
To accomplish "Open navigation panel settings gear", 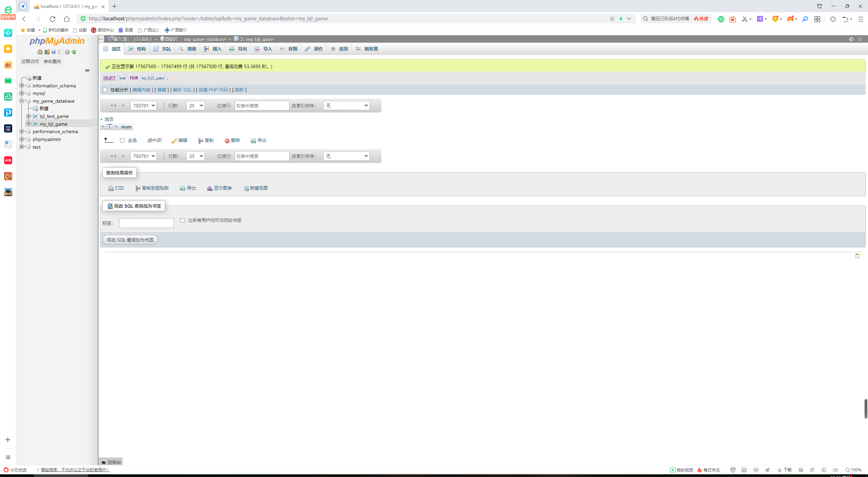I will tap(67, 52).
